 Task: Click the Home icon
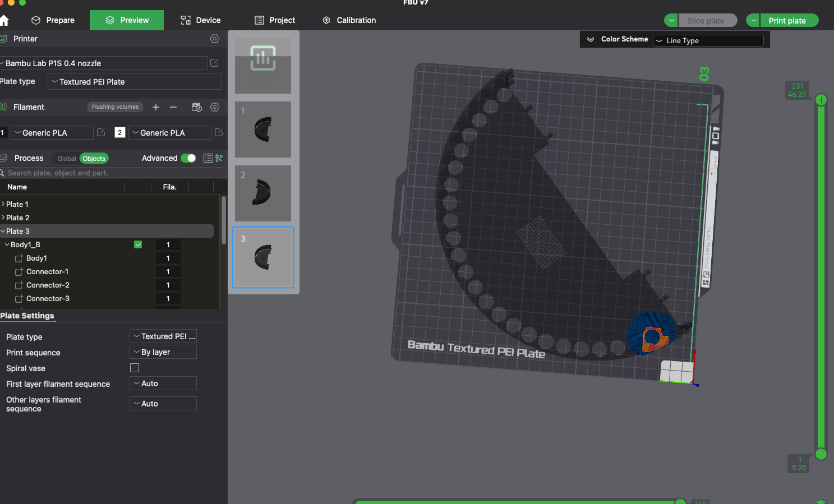coord(4,20)
